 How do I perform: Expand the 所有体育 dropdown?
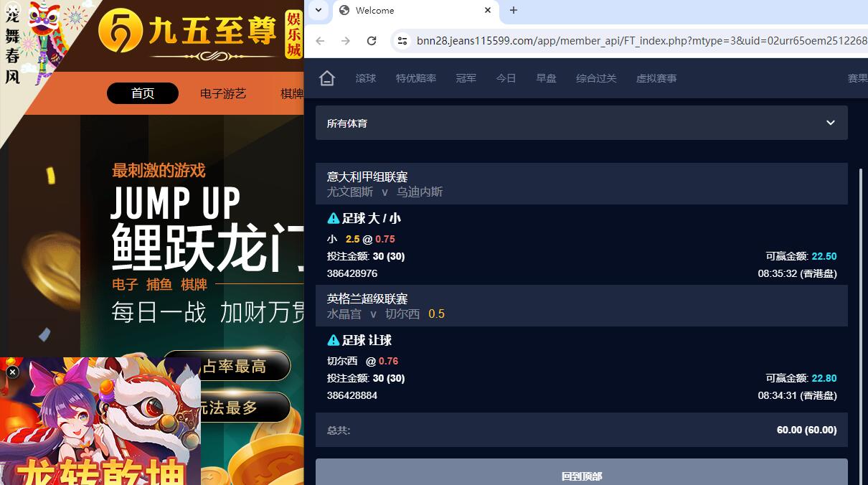pos(582,123)
